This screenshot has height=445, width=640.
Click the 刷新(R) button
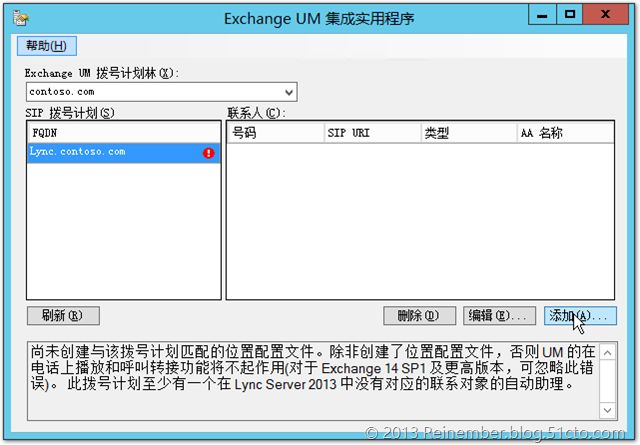(63, 316)
